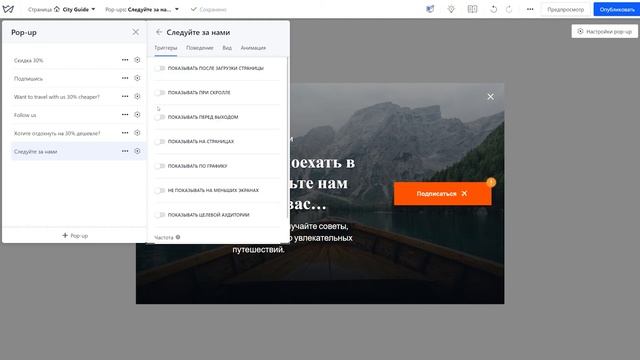Click the triggers panel vertical scrollbar
The width and height of the screenshot is (640, 360).
288,137
